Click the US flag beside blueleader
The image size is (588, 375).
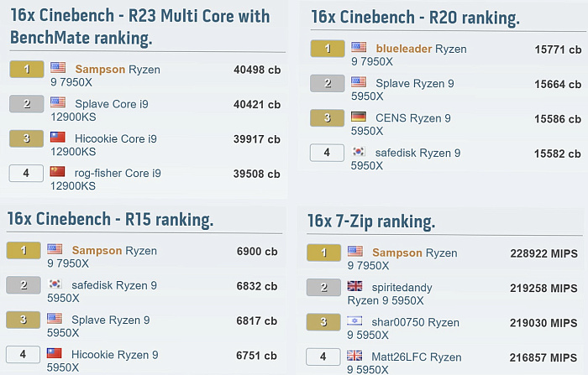(x=359, y=47)
